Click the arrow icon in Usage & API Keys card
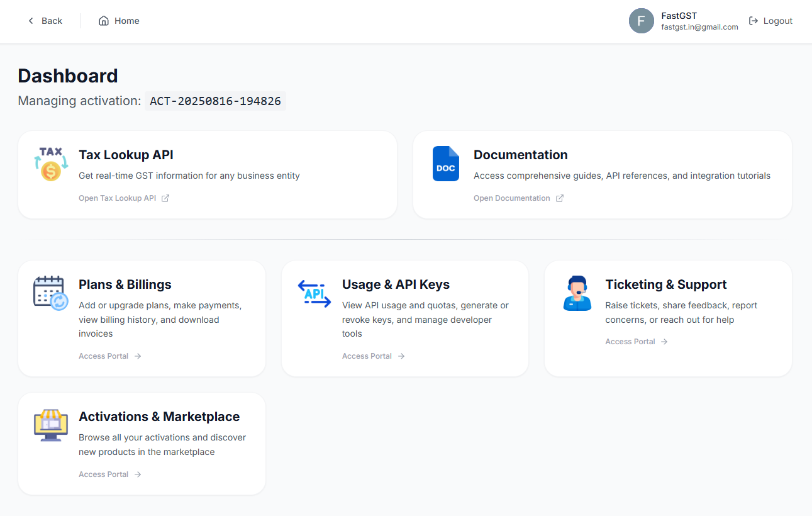The image size is (812, 516). pos(401,356)
